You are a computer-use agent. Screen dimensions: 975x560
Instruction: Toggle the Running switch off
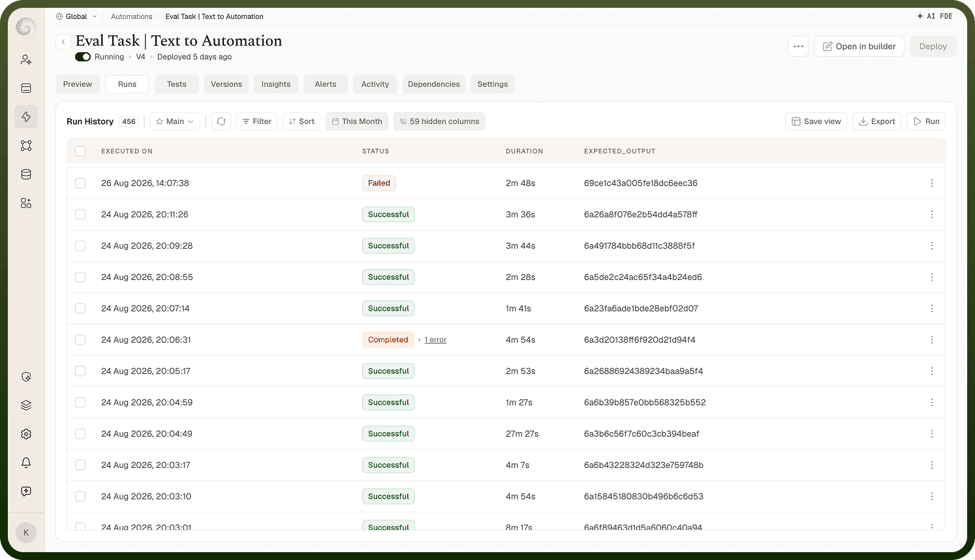[83, 57]
